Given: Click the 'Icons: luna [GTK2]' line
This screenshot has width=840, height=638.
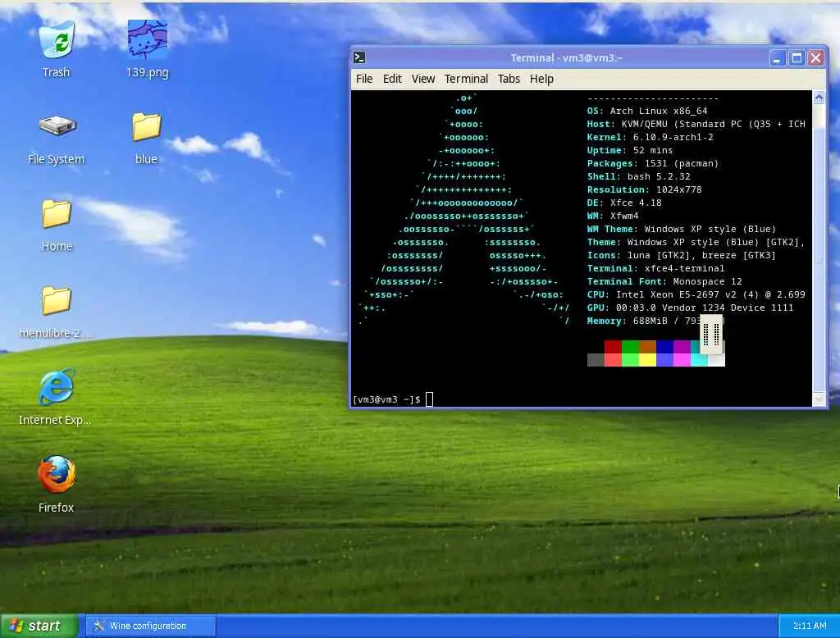Looking at the screenshot, I should (682, 256).
